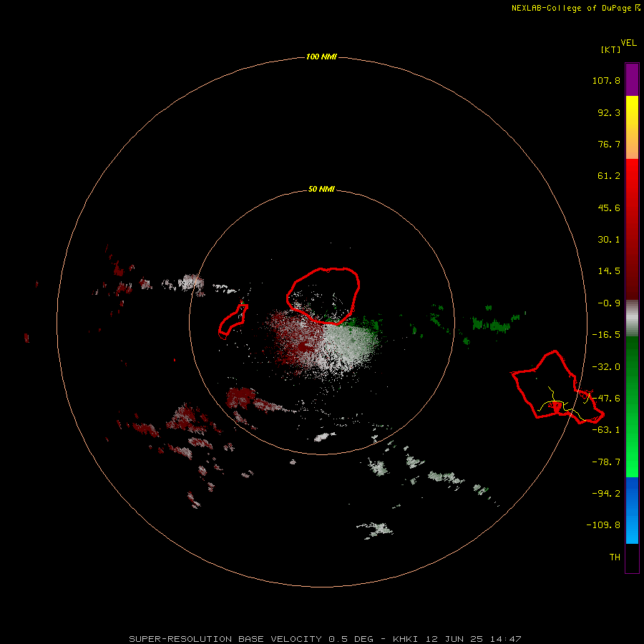Click the -32.0 scale value
This screenshot has width=644, height=644.
click(606, 367)
